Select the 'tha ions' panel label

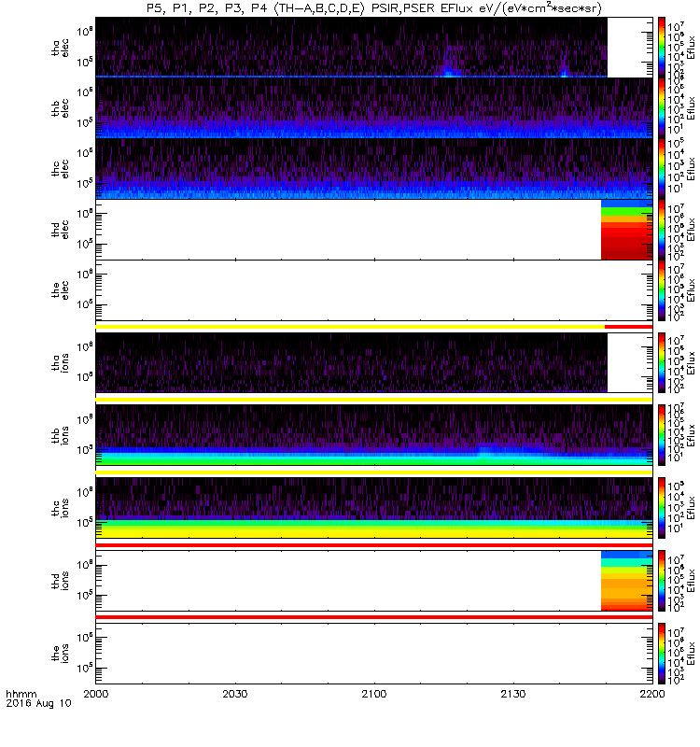(60, 362)
